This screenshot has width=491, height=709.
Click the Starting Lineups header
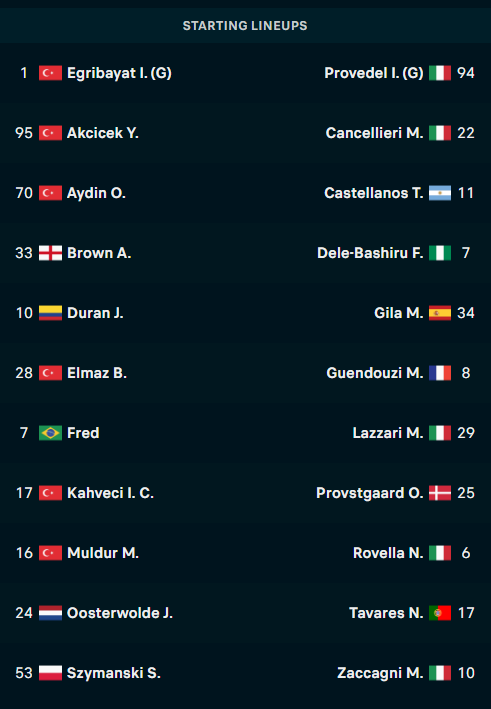coord(245,26)
